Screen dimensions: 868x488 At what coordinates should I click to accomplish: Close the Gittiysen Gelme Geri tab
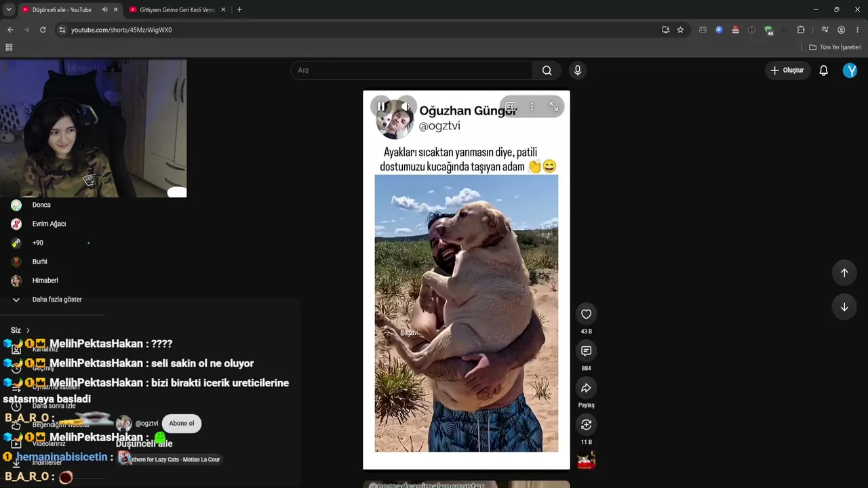click(x=223, y=9)
